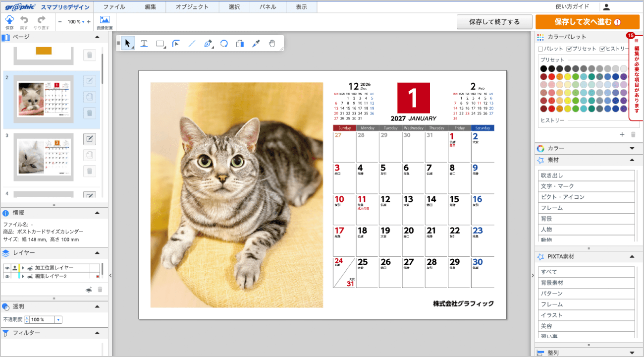Hide the 加工位置レイヤー with its eye icon
The width and height of the screenshot is (644, 357).
point(7,268)
